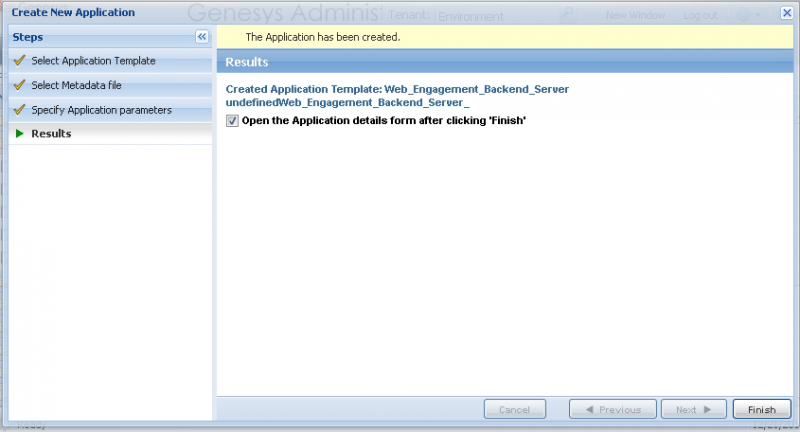Uncheck 'Open the Application details form' checkbox
The height and width of the screenshot is (432, 800).
pos(233,120)
